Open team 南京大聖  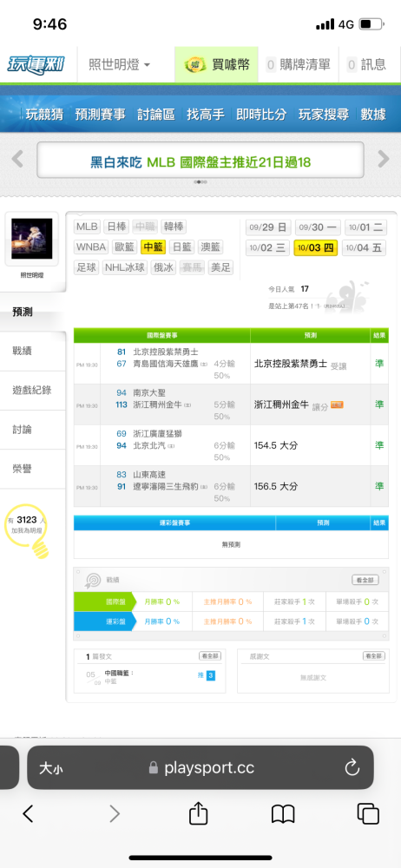pyautogui.click(x=148, y=392)
